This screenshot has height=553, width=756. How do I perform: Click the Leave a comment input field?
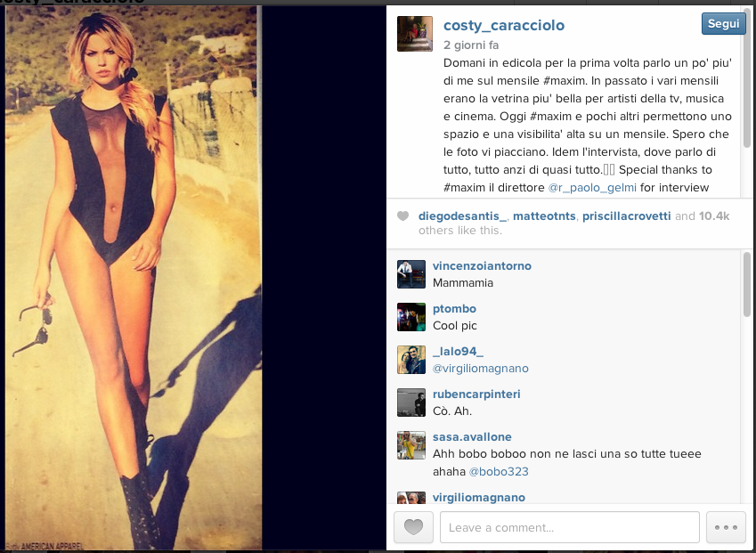pyautogui.click(x=569, y=527)
